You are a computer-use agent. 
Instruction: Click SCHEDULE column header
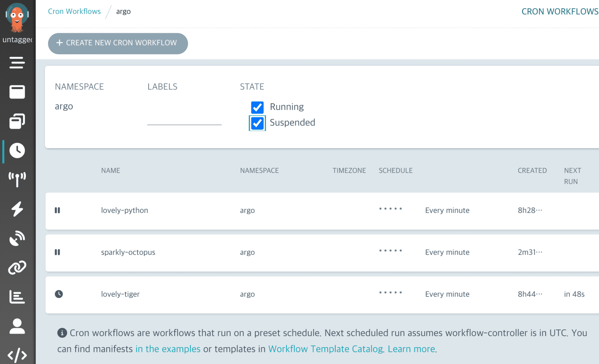click(x=396, y=170)
